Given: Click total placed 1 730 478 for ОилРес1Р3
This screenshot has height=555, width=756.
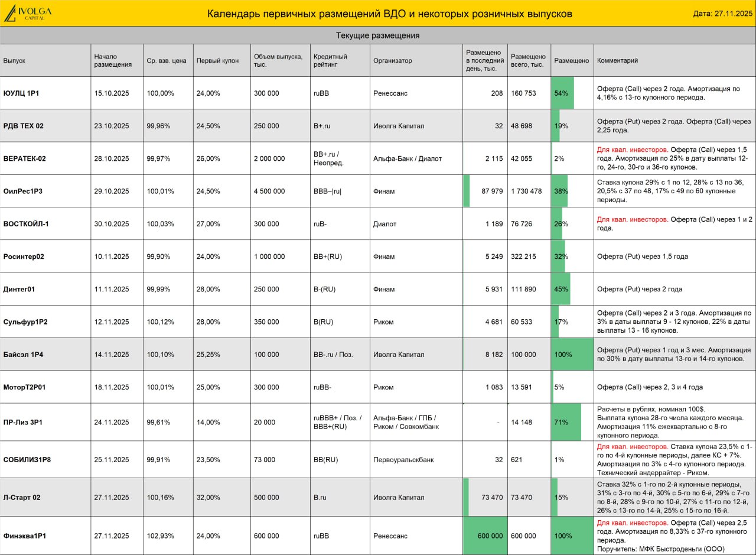Looking at the screenshot, I should point(526,191).
